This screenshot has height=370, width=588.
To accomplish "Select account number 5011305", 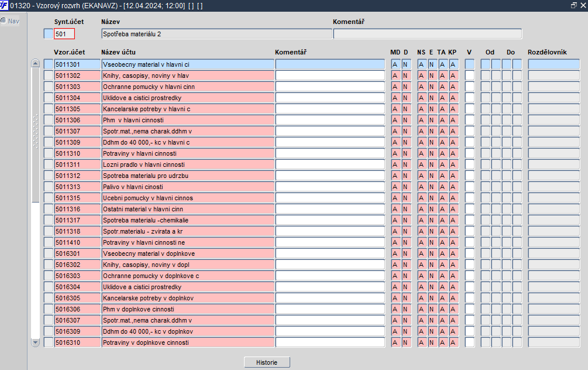I will [77, 109].
